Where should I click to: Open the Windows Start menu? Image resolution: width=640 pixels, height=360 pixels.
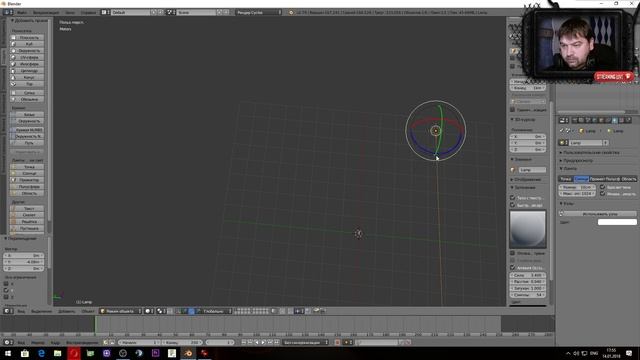tap(8, 353)
